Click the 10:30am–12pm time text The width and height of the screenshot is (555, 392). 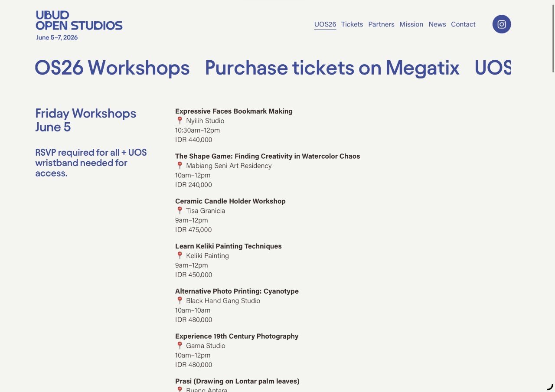coord(197,130)
